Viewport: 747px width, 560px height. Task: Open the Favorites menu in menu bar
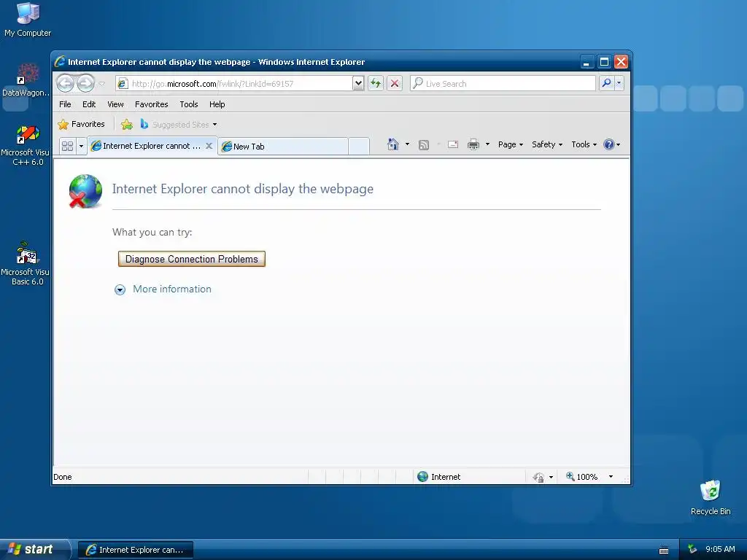(x=152, y=104)
